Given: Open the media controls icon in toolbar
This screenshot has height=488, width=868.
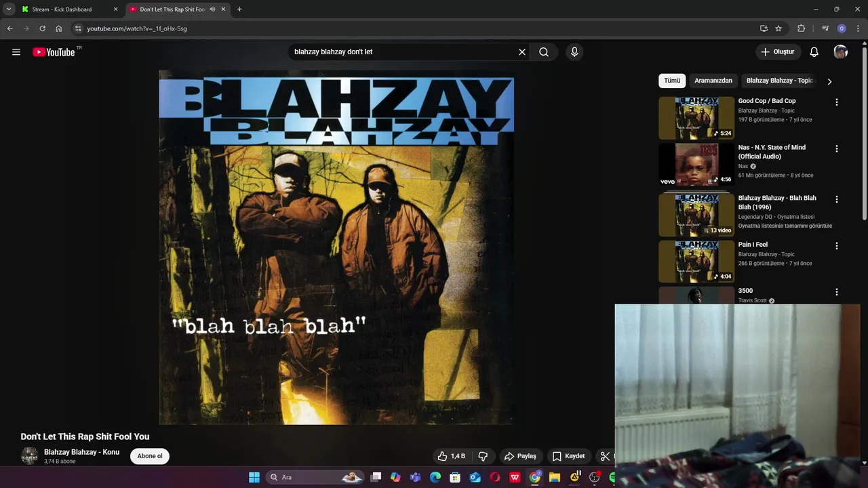Looking at the screenshot, I should click(825, 28).
